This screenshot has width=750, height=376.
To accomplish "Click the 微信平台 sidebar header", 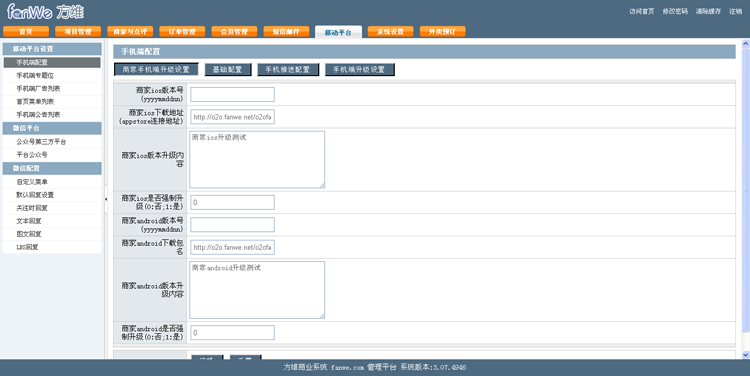I will [x=52, y=128].
